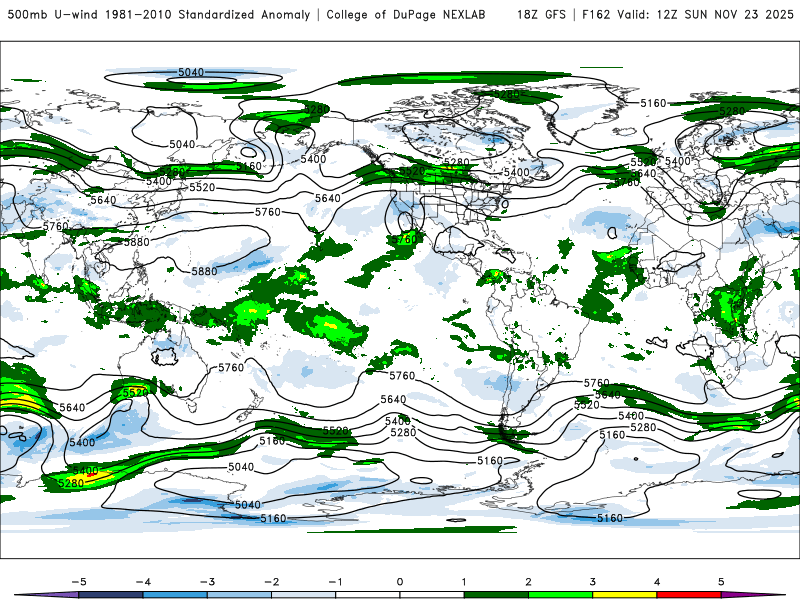Click the '-3' tick label on the color bar
This screenshot has height=600, width=800.
coord(207,582)
